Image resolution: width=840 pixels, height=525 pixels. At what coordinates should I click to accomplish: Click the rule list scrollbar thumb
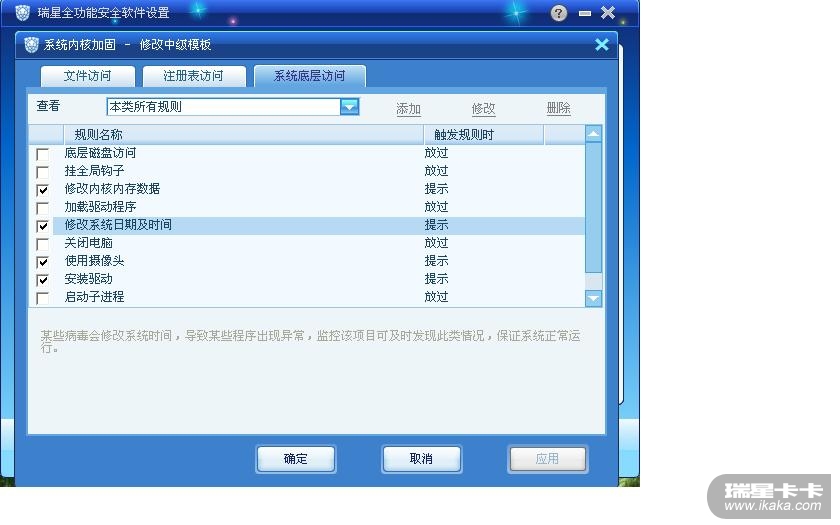tap(593, 207)
